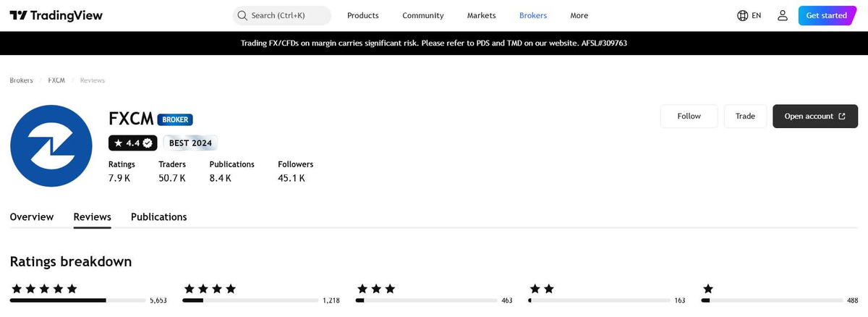Open the Community menu
The height and width of the screenshot is (317, 868).
point(423,15)
